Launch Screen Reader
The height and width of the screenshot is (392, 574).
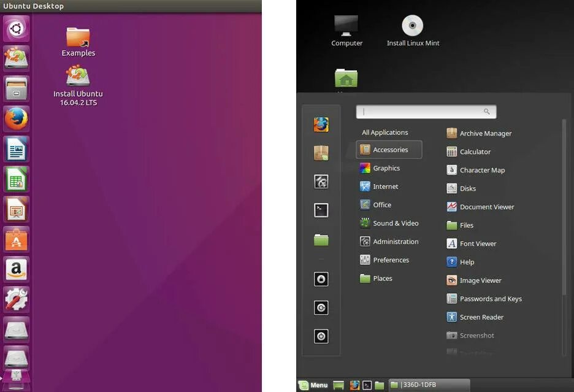[475, 317]
